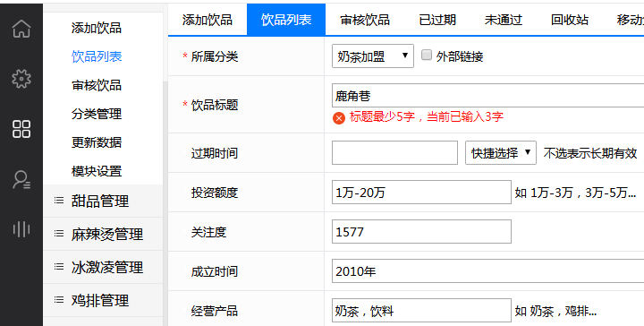Switch to the 未通过 tab
Screen dimensions: 644x326
pyautogui.click(x=503, y=20)
